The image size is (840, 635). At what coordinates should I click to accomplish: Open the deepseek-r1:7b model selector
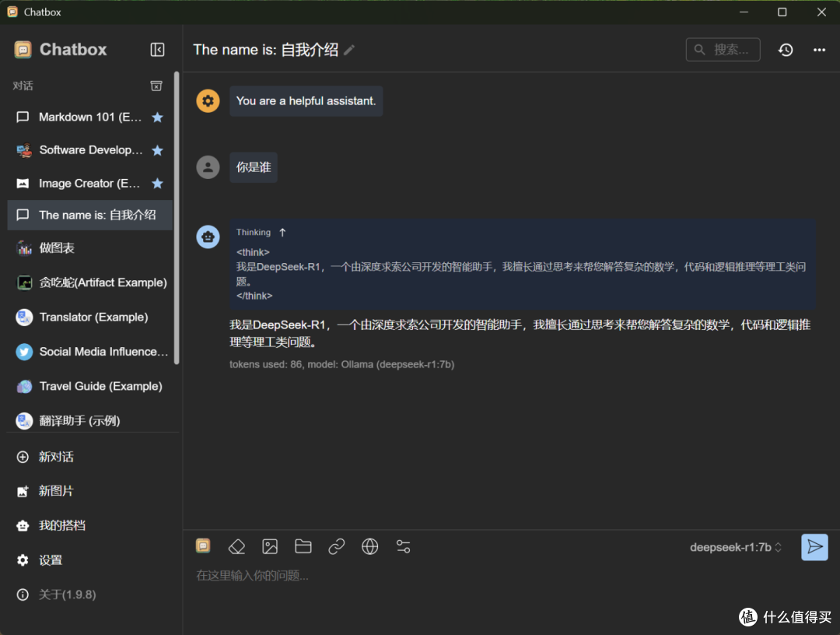click(736, 547)
